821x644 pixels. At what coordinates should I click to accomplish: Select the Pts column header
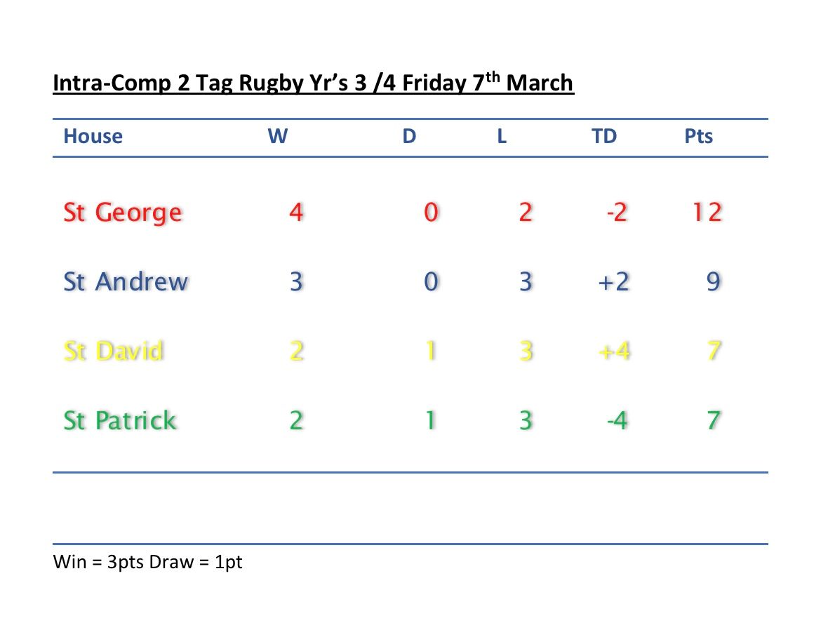click(x=698, y=136)
